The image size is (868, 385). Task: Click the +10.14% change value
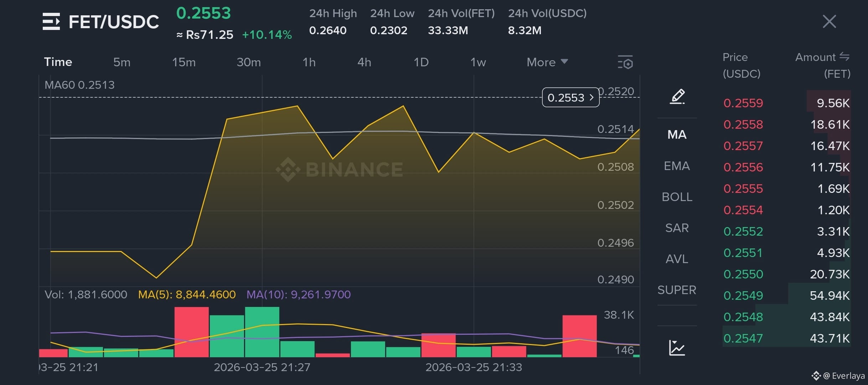(267, 35)
